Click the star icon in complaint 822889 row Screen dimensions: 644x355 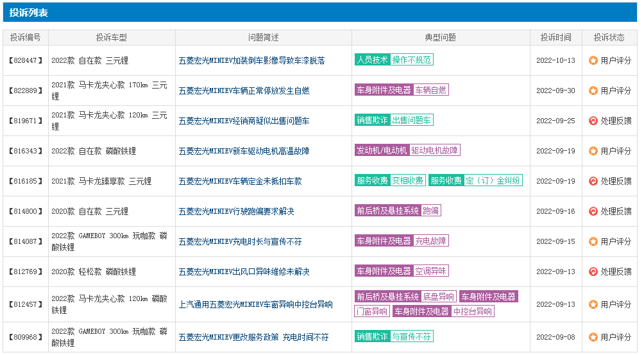point(593,91)
